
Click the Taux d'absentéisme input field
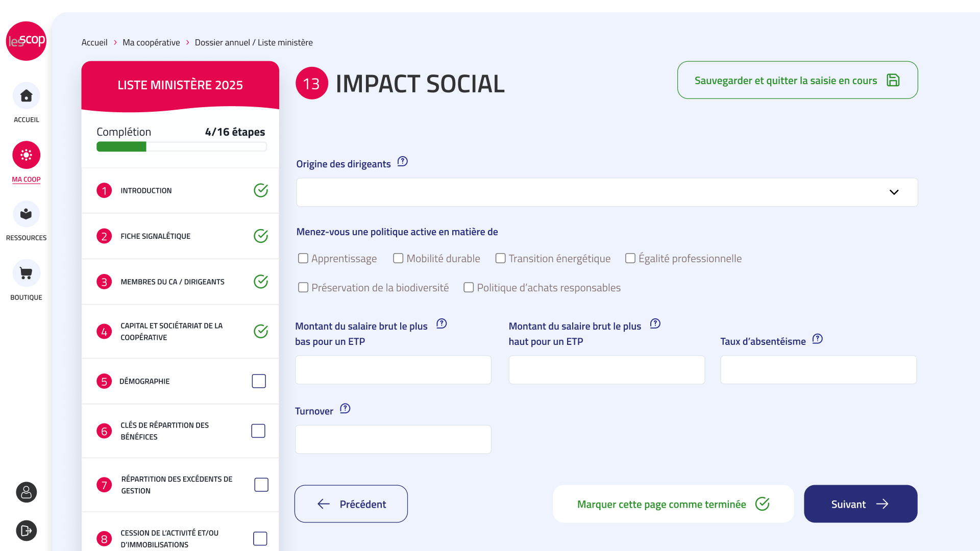pos(818,370)
